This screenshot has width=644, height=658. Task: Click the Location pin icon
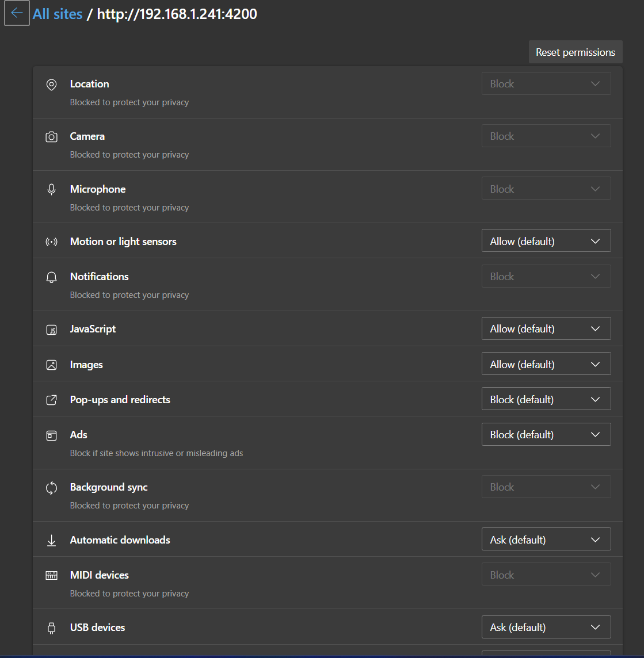point(51,85)
